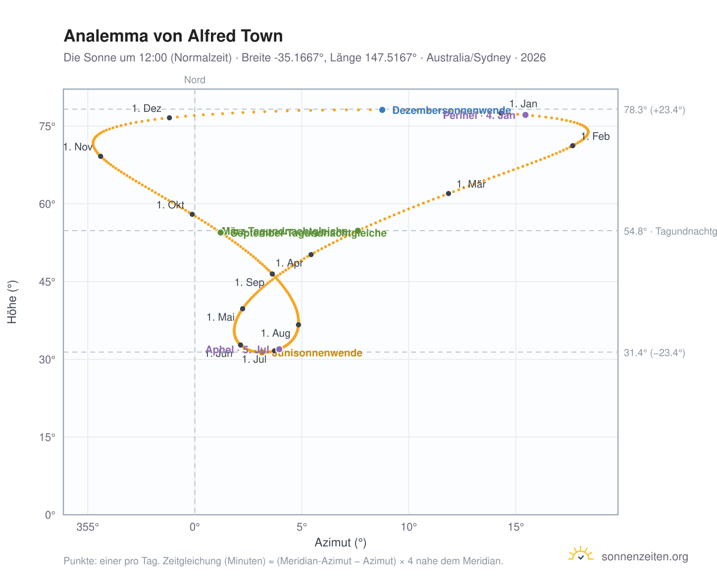The image size is (717, 588).
Task: Select the orange Junisonnenwende marker
Action: click(x=262, y=352)
